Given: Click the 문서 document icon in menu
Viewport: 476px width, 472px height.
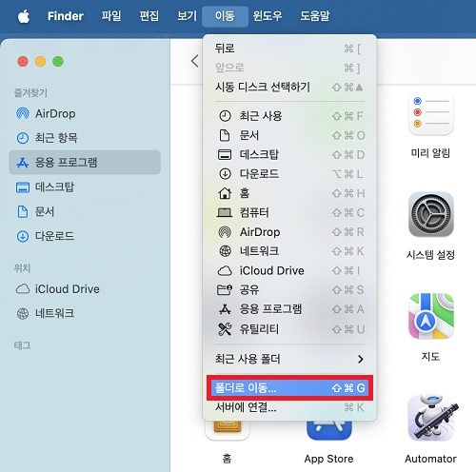Looking at the screenshot, I should [225, 135].
